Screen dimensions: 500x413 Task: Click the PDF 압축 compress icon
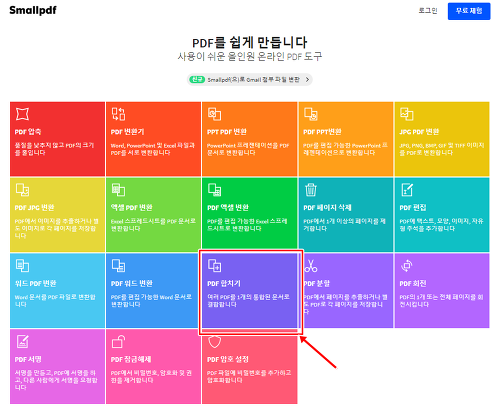pos(22,114)
